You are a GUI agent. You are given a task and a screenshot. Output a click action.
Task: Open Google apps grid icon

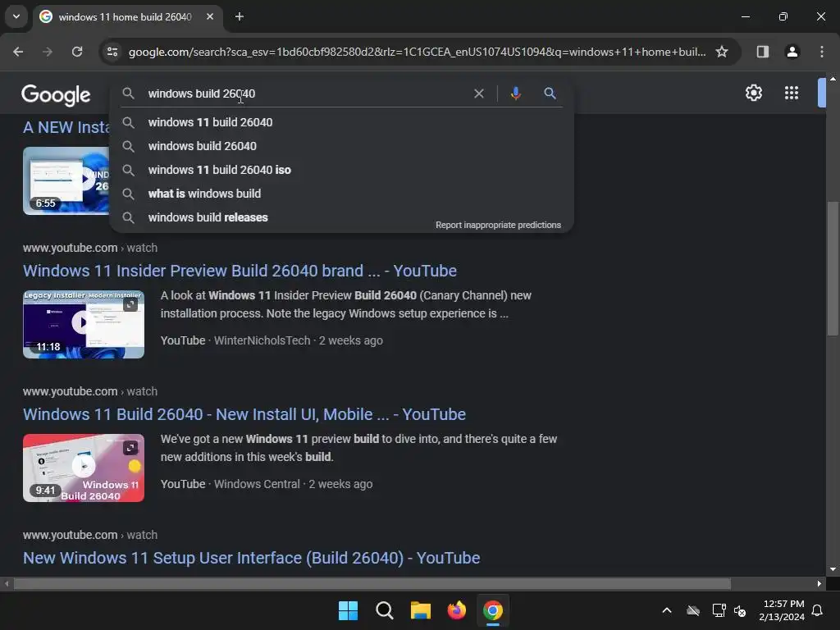[792, 93]
